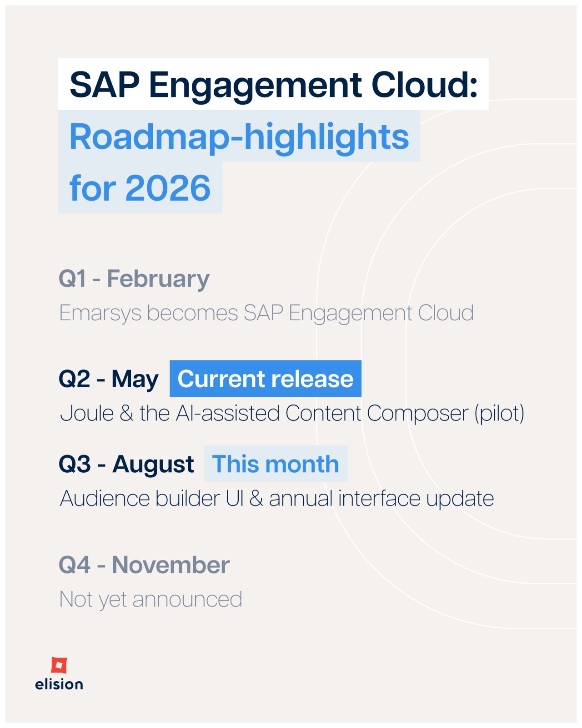The width and height of the screenshot is (582, 728).
Task: Click the word Joule in Q2 description
Action: pyautogui.click(x=87, y=413)
